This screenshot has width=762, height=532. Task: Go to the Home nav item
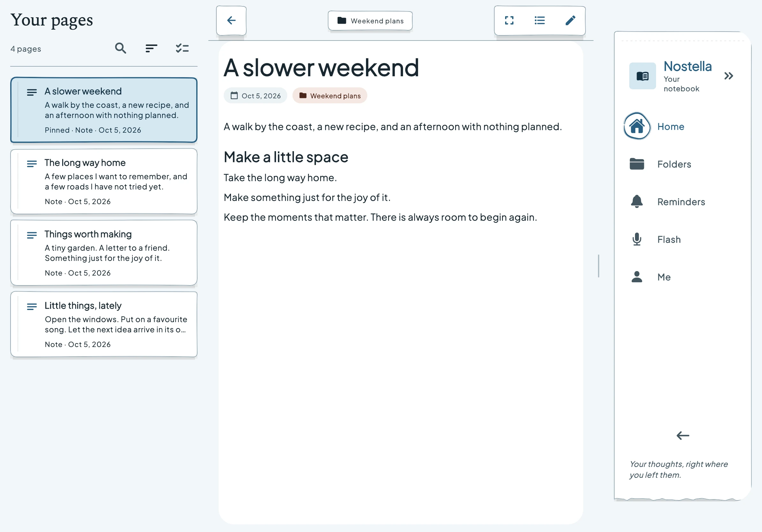pos(683,126)
